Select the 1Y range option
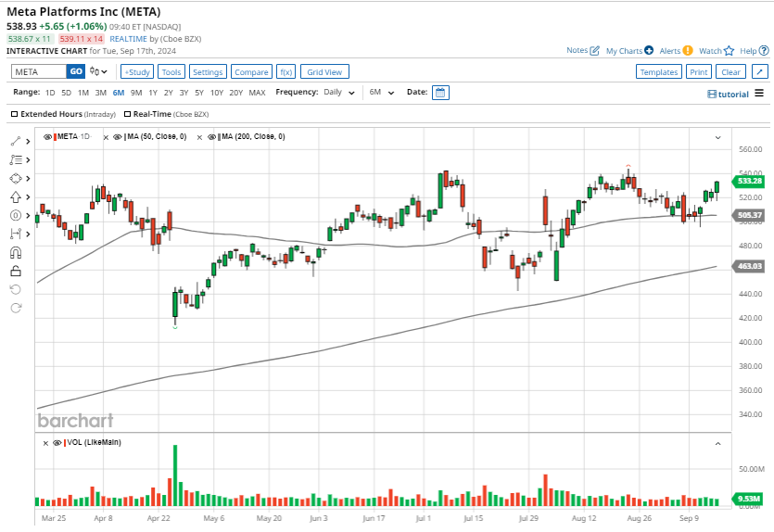Viewport: 774px width, 532px height. (x=152, y=93)
